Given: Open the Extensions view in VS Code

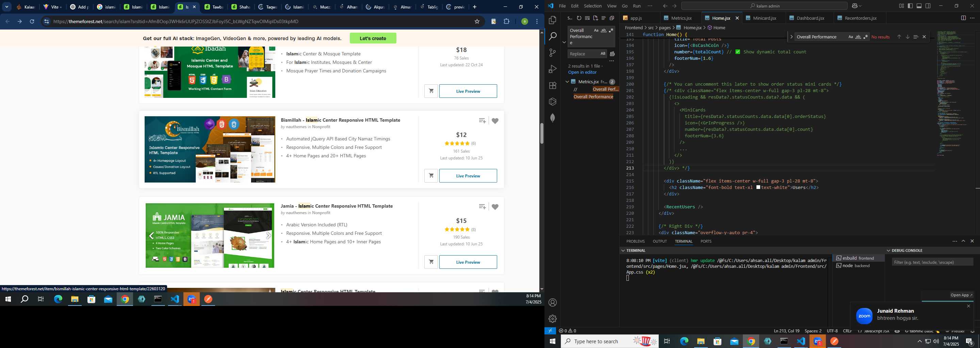Looking at the screenshot, I should pyautogui.click(x=552, y=86).
